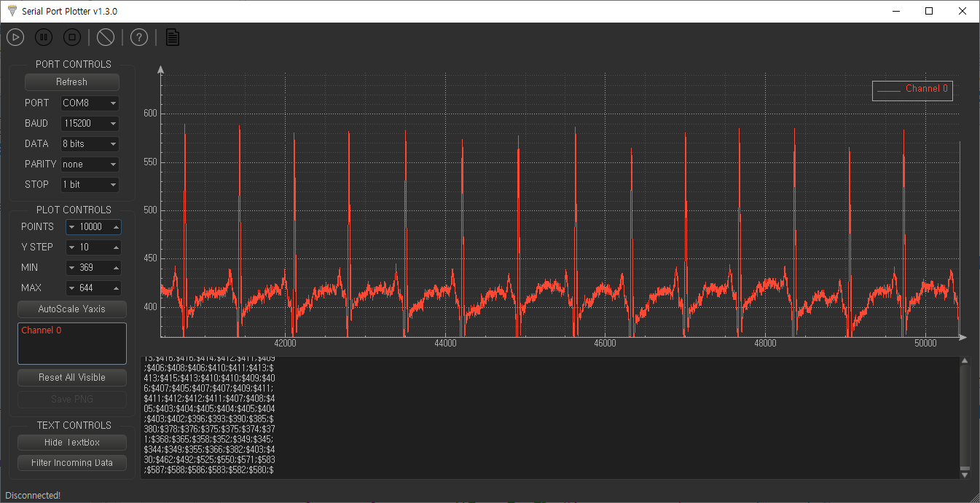Click the POINTS field showing 10000

pyautogui.click(x=93, y=227)
